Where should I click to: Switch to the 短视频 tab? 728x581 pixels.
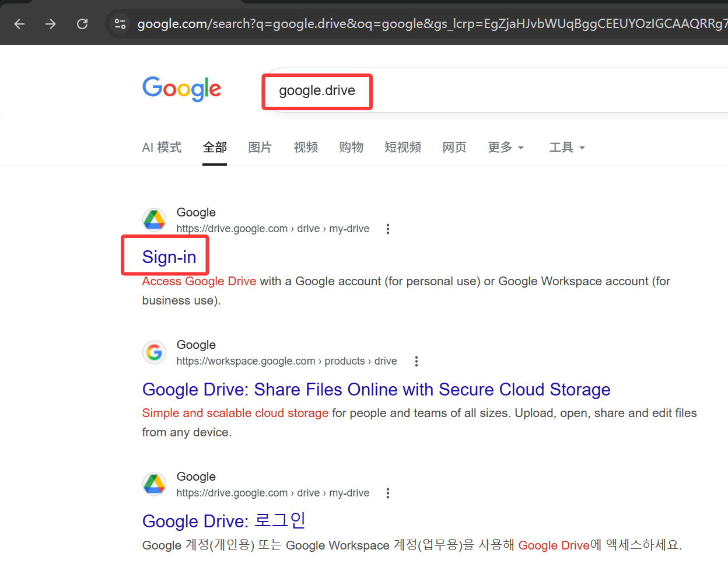[x=403, y=148]
